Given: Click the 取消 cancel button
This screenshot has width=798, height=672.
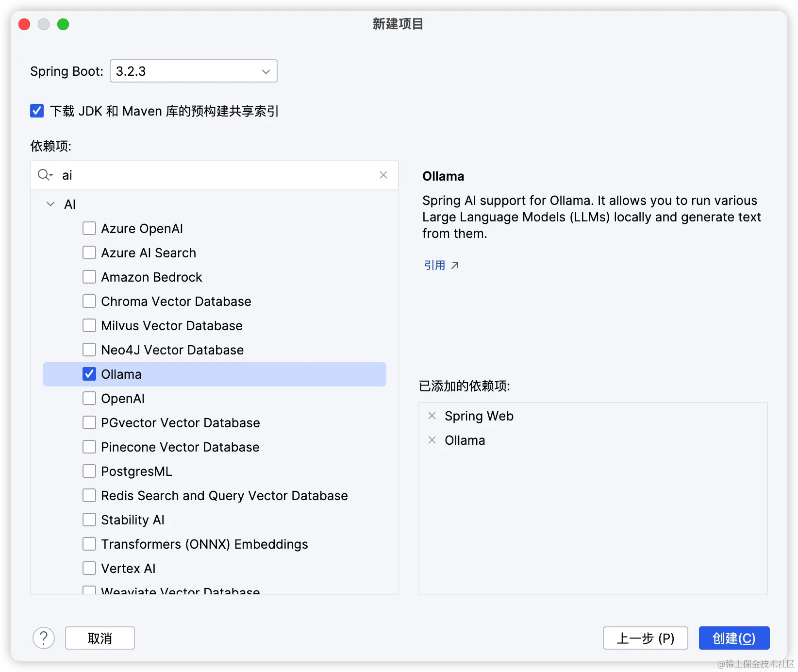Looking at the screenshot, I should (x=100, y=638).
